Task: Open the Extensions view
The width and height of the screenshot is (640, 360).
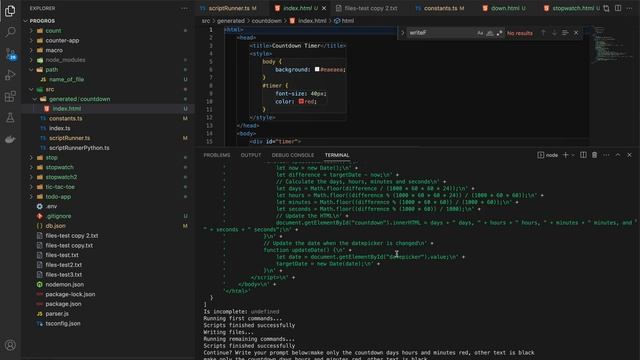Action: coord(10,97)
